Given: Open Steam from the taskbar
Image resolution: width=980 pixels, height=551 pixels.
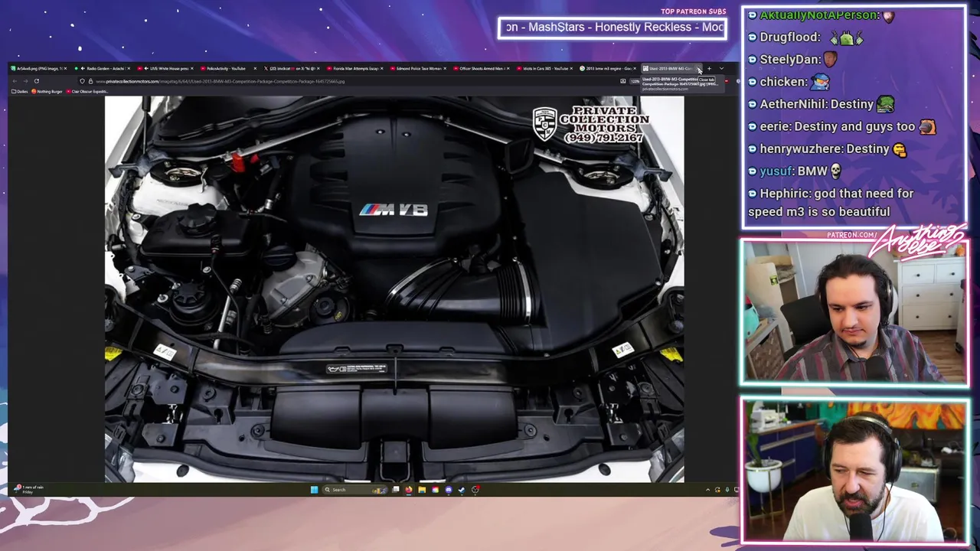Looking at the screenshot, I should pos(462,490).
